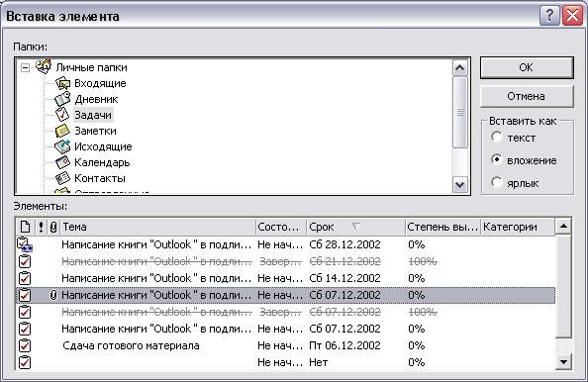Sort items by the Срок column header
The width and height of the screenshot is (588, 382).
coord(356,227)
